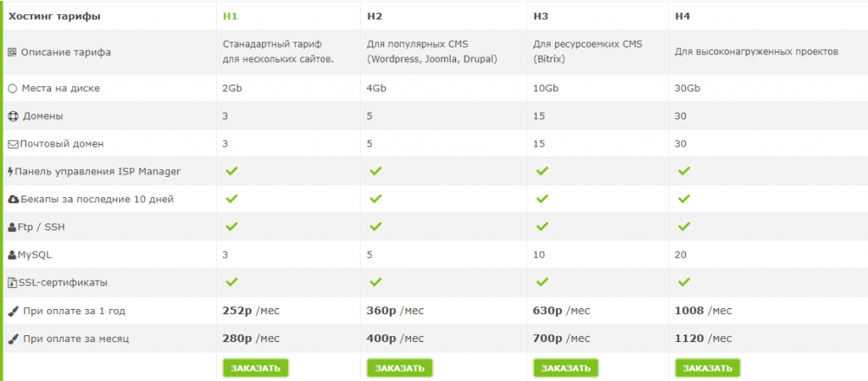Click the grid icon beside Описание тарифа

click(x=12, y=52)
